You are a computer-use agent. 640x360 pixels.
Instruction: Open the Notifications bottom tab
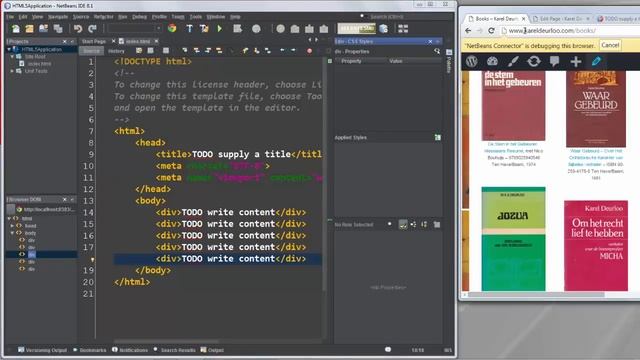point(130,350)
